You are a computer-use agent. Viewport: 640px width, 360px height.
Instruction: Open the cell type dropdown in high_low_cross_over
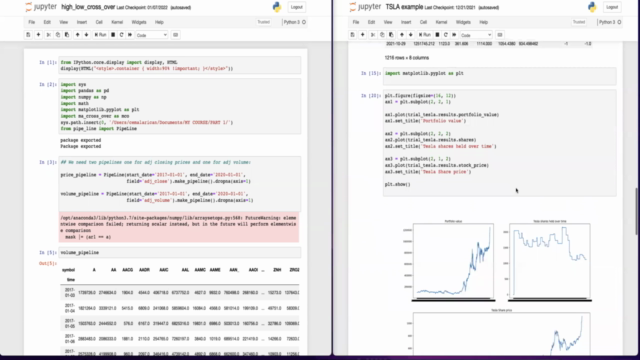pyautogui.click(x=152, y=35)
